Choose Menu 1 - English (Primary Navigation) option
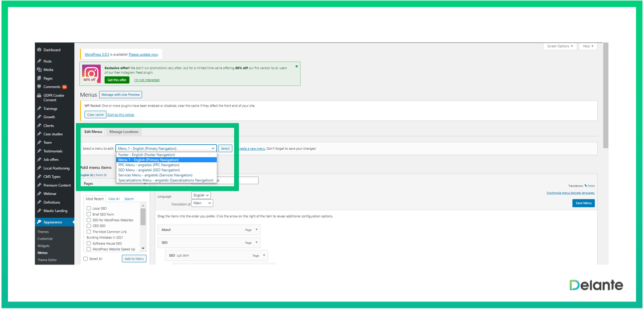The width and height of the screenshot is (644, 309). (166, 160)
